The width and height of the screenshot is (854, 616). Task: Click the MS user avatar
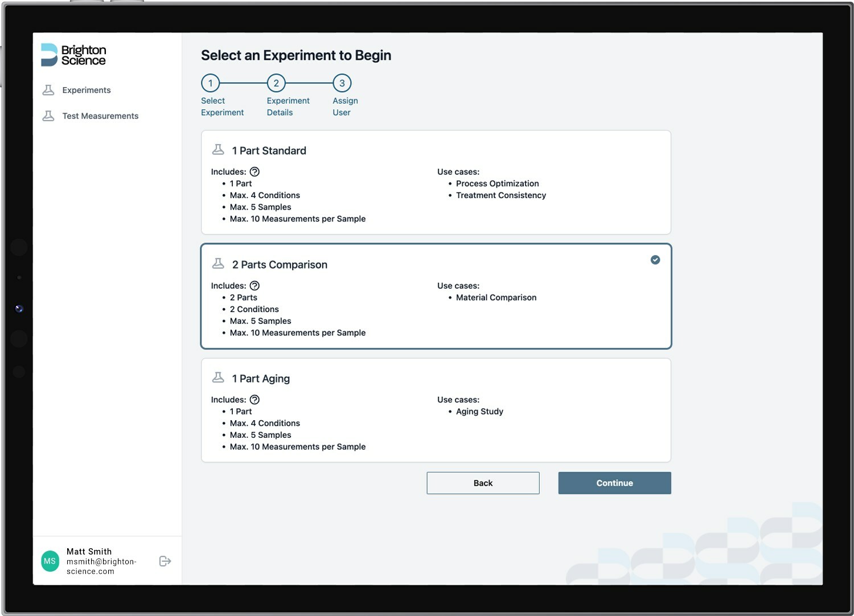click(x=50, y=561)
